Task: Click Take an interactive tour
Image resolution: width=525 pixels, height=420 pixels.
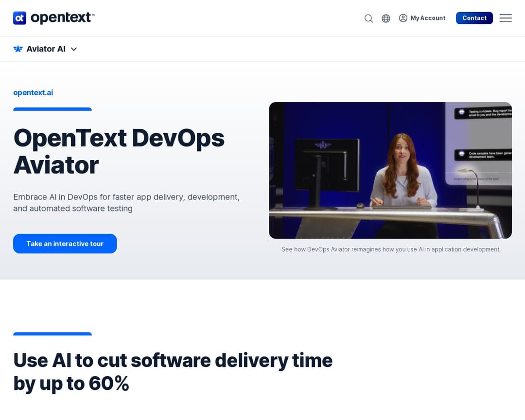Action: click(x=65, y=244)
